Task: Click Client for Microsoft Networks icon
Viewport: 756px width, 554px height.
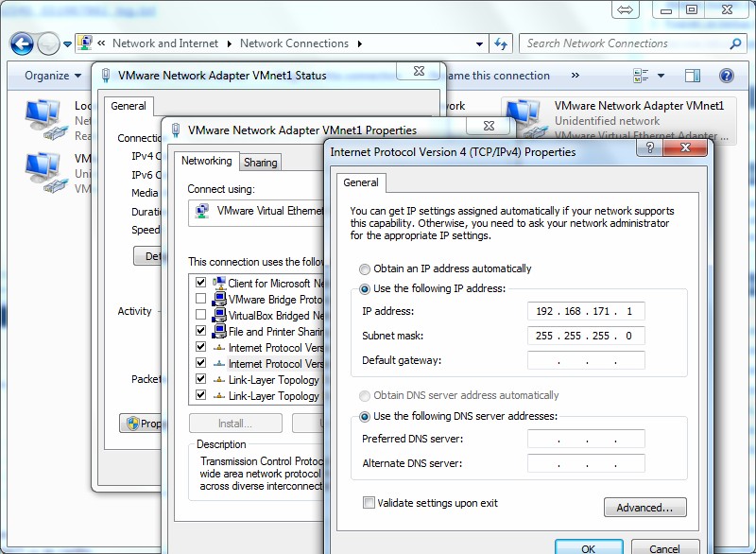Action: point(219,283)
